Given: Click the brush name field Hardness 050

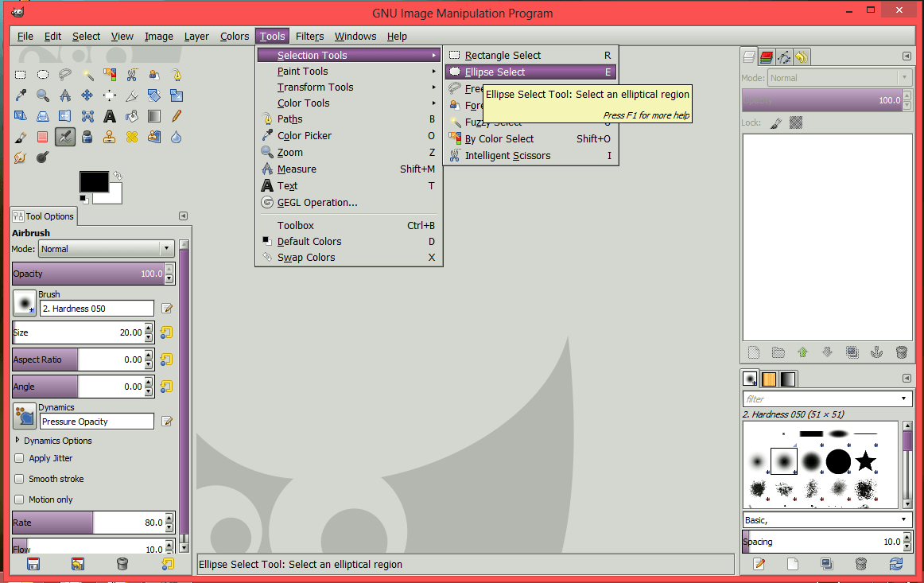Looking at the screenshot, I should 97,309.
